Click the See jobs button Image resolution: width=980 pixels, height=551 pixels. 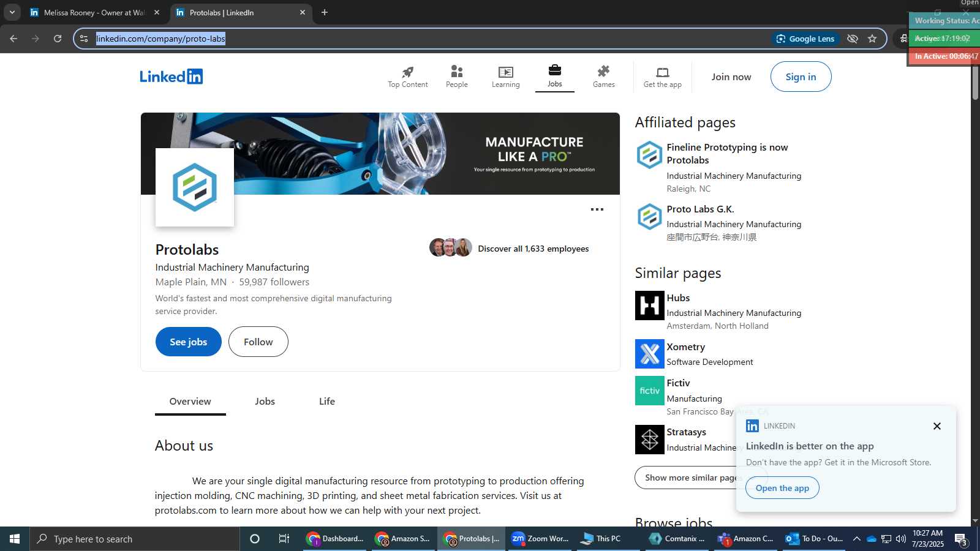click(x=189, y=342)
